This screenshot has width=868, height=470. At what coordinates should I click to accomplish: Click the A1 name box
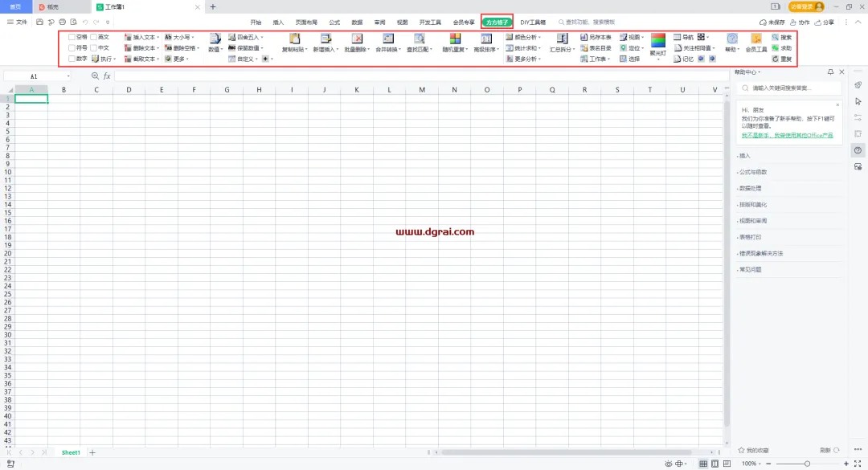pos(38,76)
